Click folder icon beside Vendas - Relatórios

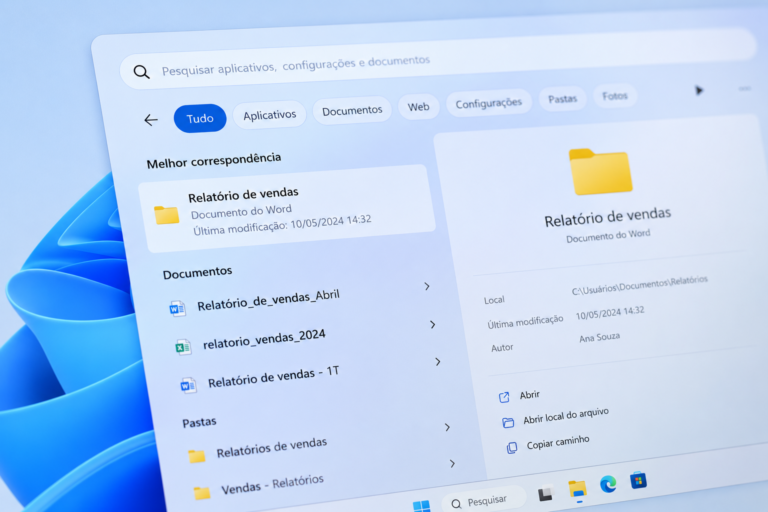(x=201, y=492)
